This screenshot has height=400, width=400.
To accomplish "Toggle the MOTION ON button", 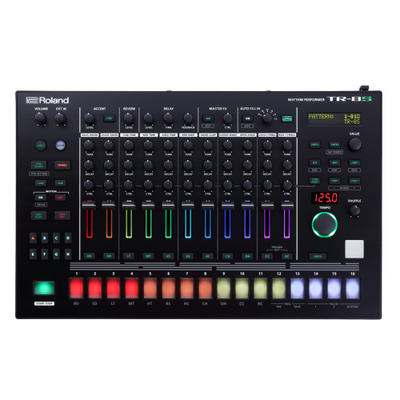I will tap(41, 197).
